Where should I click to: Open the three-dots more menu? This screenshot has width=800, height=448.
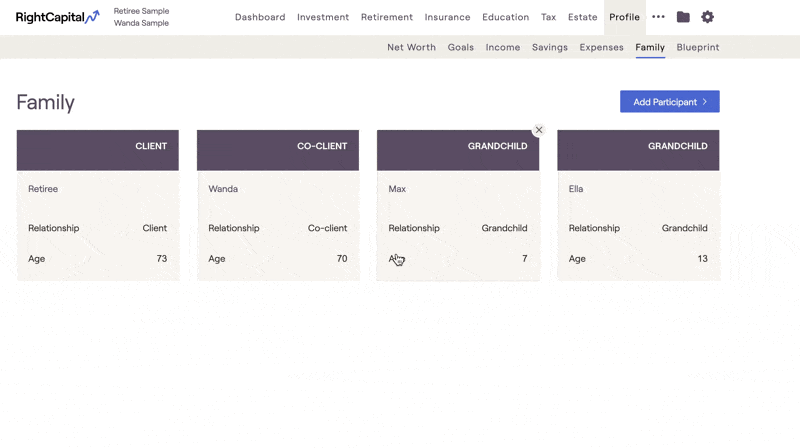point(658,17)
